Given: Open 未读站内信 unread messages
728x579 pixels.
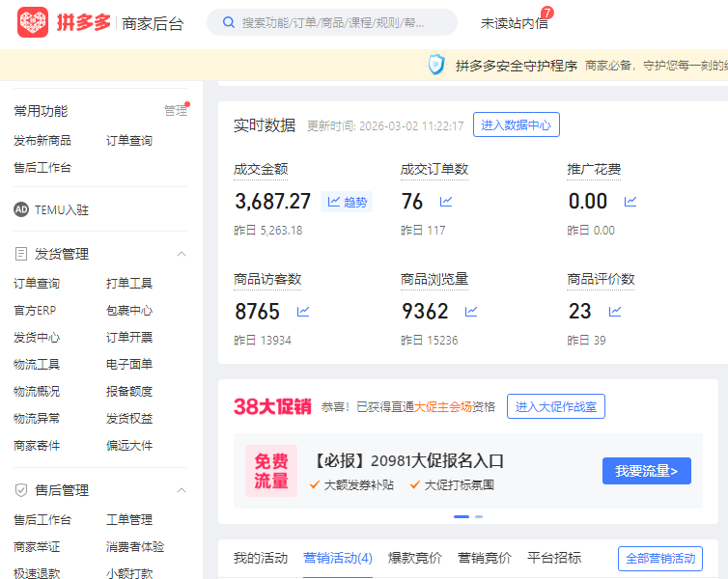Looking at the screenshot, I should tap(514, 22).
